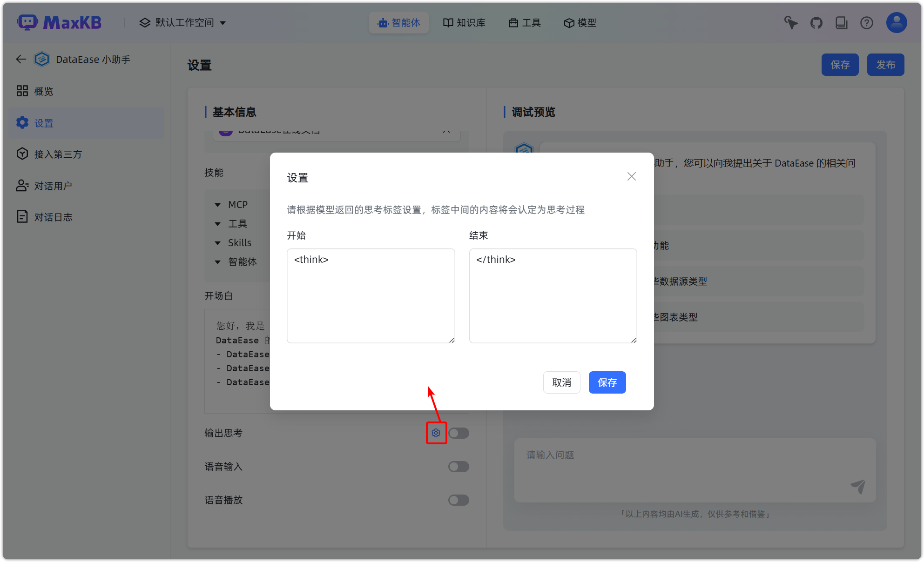The height and width of the screenshot is (562, 924).
Task: Switch to the 知识库 tab
Action: click(x=464, y=22)
